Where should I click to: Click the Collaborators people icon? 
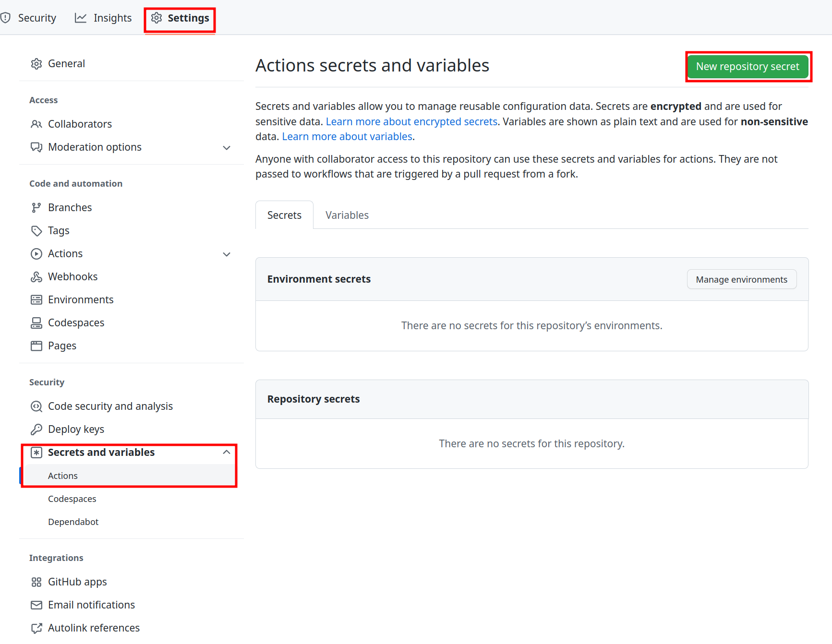coord(36,124)
